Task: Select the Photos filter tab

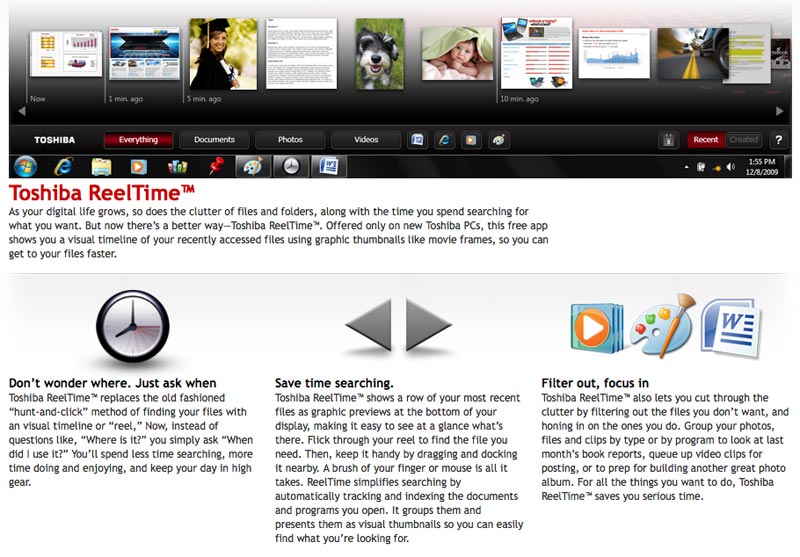Action: (290, 140)
